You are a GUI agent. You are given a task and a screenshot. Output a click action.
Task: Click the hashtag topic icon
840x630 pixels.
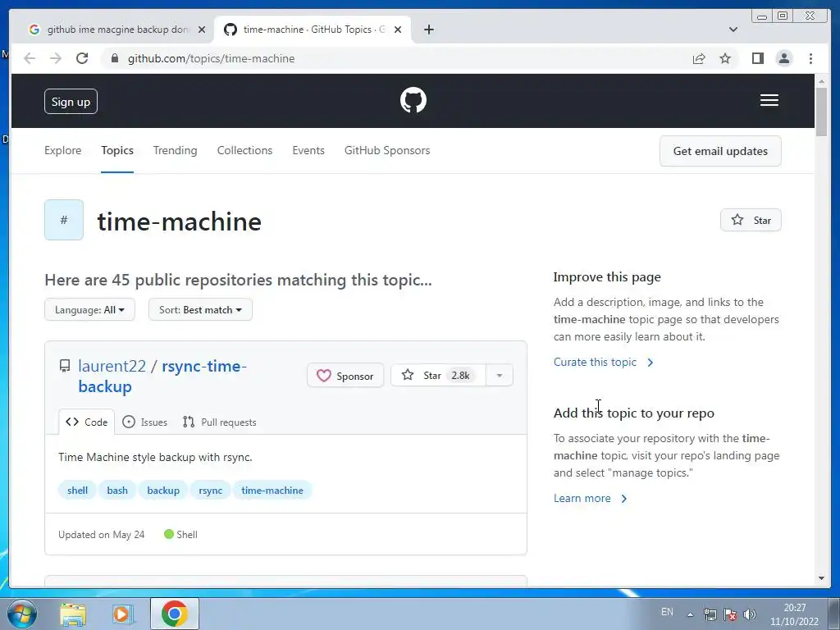click(x=64, y=220)
